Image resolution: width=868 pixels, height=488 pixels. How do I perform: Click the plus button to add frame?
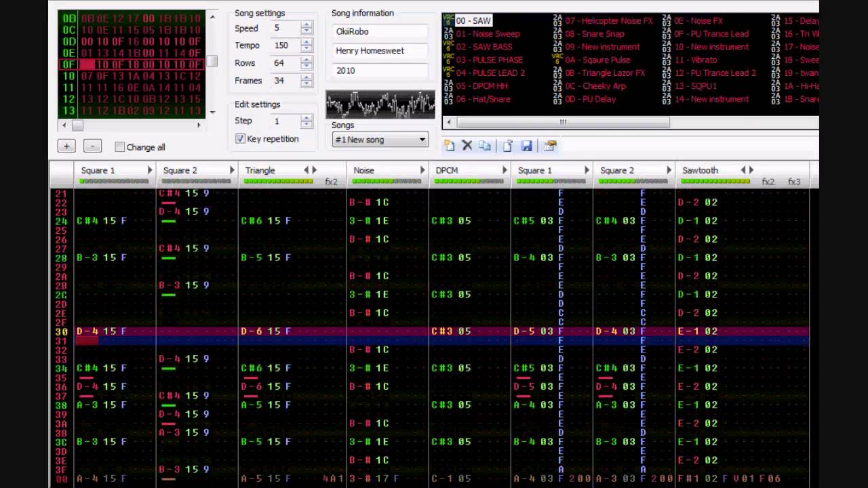pos(66,146)
